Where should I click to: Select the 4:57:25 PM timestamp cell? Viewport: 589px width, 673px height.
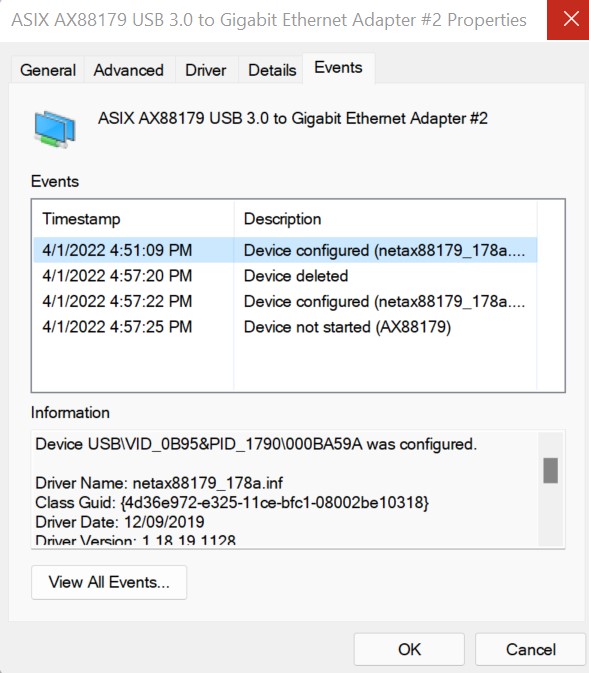click(117, 327)
